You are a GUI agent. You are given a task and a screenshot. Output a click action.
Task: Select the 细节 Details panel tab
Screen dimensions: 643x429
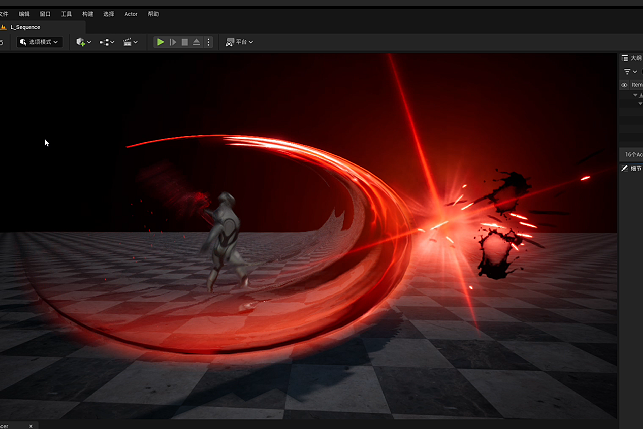click(x=632, y=169)
